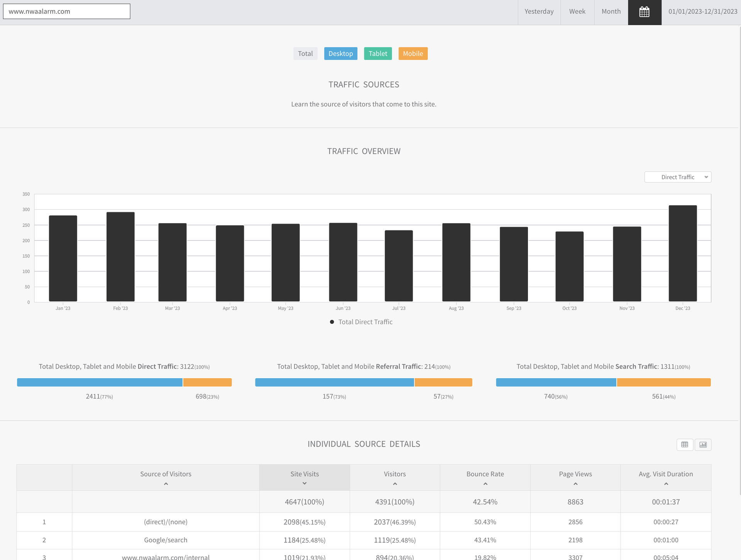The image size is (741, 560).
Task: Sort Visitors column arrow
Action: pos(395,484)
